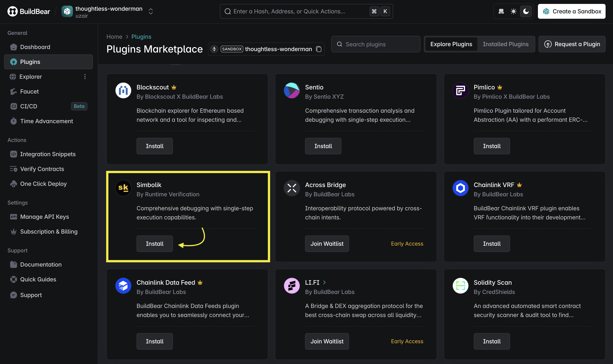Focus the Search plugins field
This screenshot has width=613, height=364.
click(x=376, y=44)
